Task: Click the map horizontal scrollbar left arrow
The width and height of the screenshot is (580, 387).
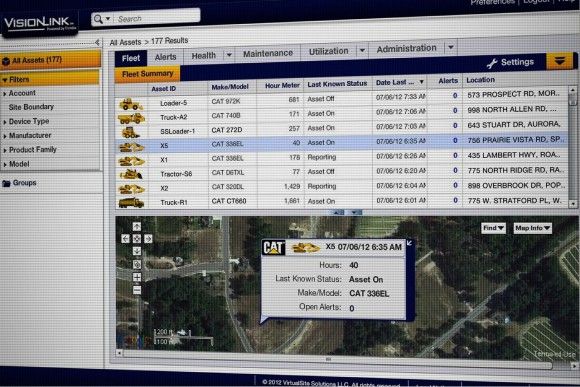Action: [x=119, y=353]
